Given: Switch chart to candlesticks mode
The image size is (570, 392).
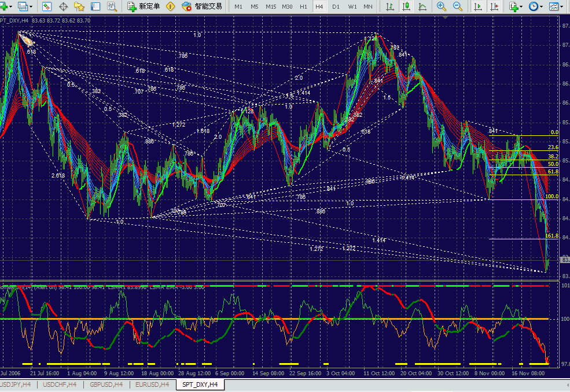Looking at the screenshot, I should pos(407,7).
